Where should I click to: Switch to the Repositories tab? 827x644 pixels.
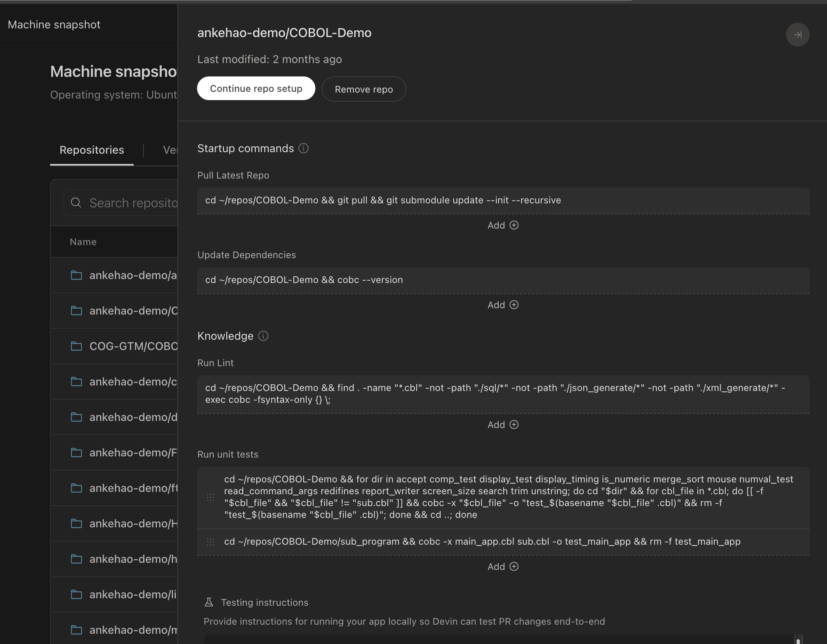(x=91, y=150)
